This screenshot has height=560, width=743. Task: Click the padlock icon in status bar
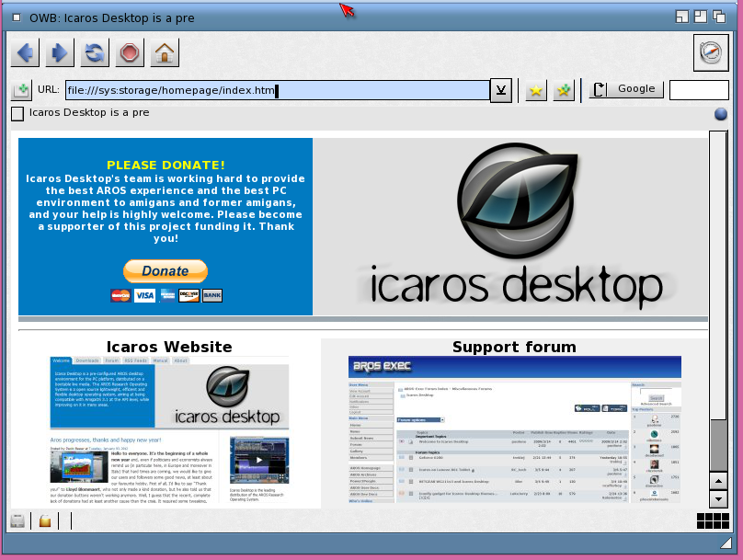44,521
